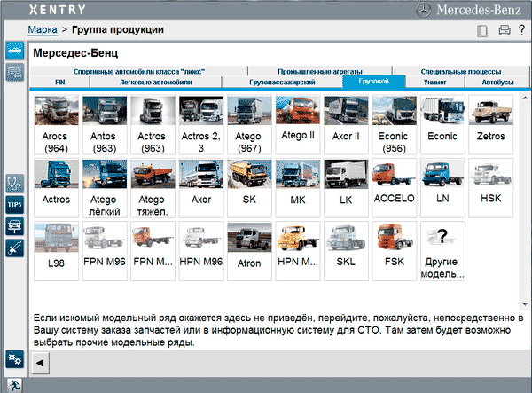Select the Atego (967) model
Screen dimensions: 532x393
tap(249, 124)
